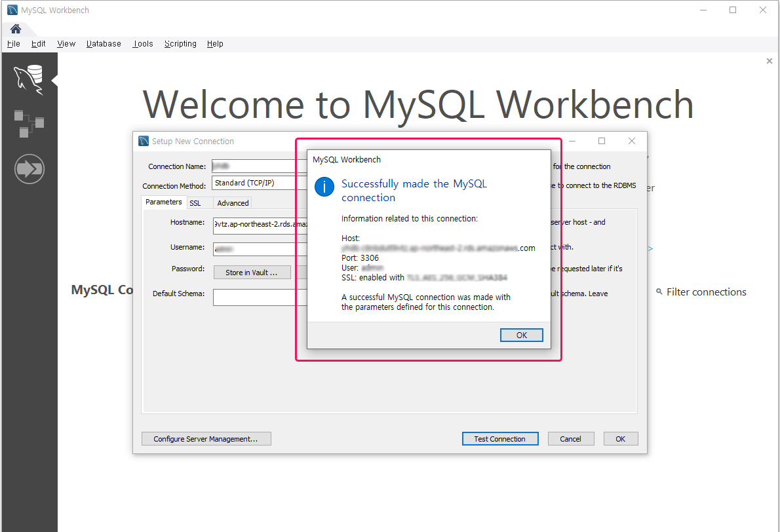780x532 pixels.
Task: Click the Hostname input field
Action: [261, 225]
